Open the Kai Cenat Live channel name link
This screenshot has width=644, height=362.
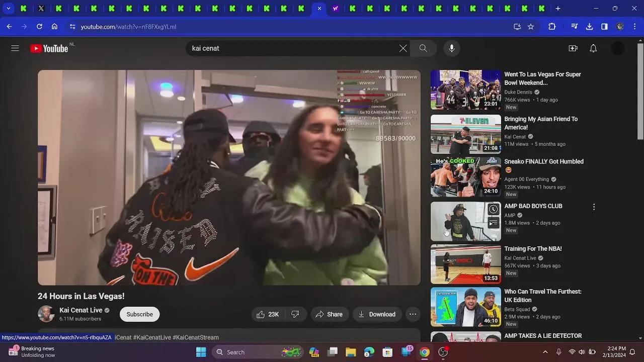pos(81,310)
